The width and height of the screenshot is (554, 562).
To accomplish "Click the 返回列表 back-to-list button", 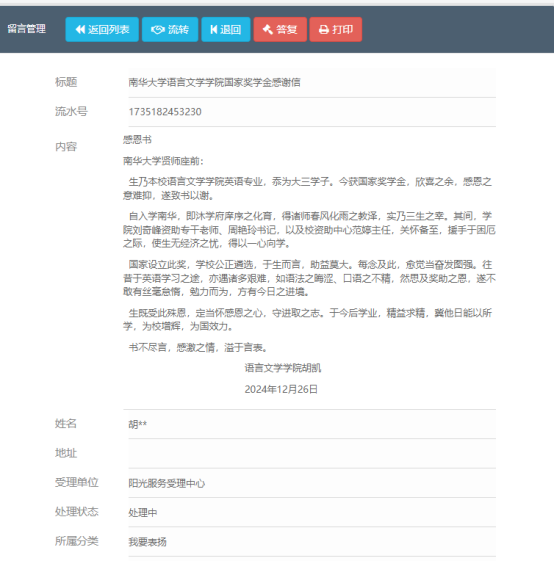I will [x=102, y=29].
